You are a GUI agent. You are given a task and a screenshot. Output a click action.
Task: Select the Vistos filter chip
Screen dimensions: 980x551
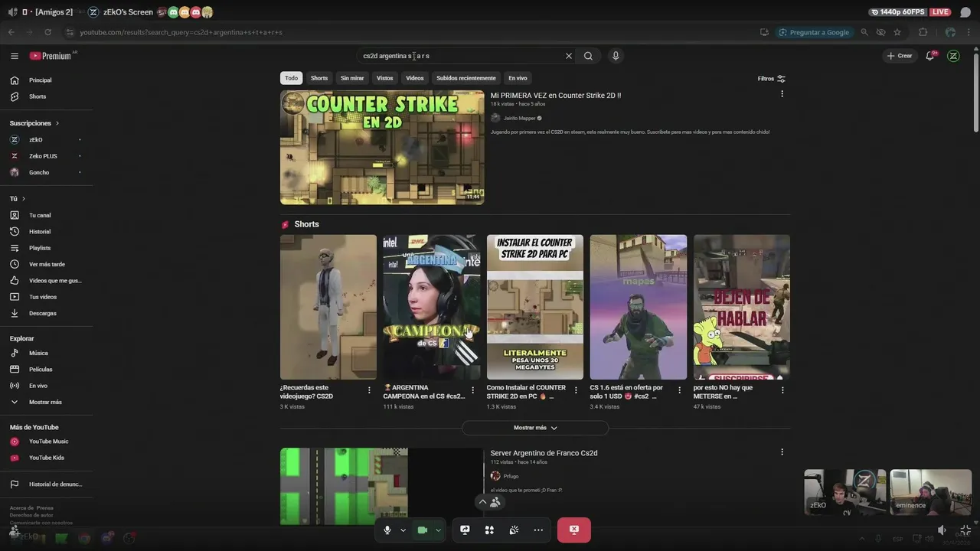tap(385, 78)
